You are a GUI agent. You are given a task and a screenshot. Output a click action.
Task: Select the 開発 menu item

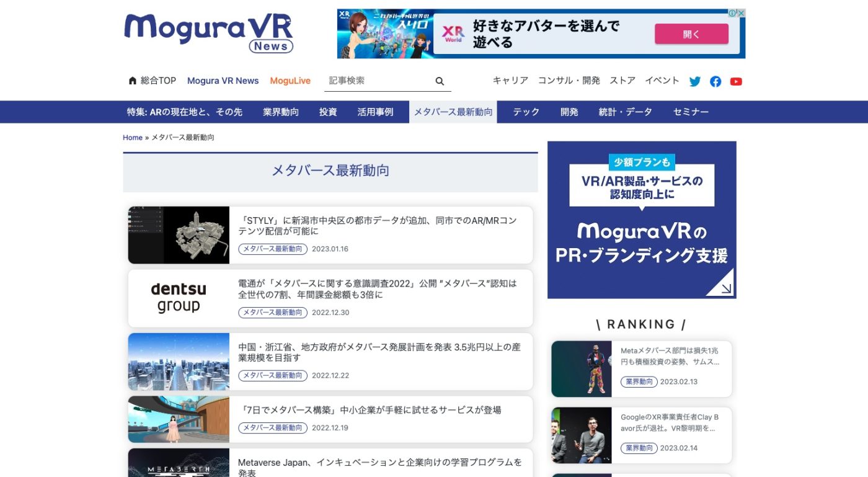[569, 112]
